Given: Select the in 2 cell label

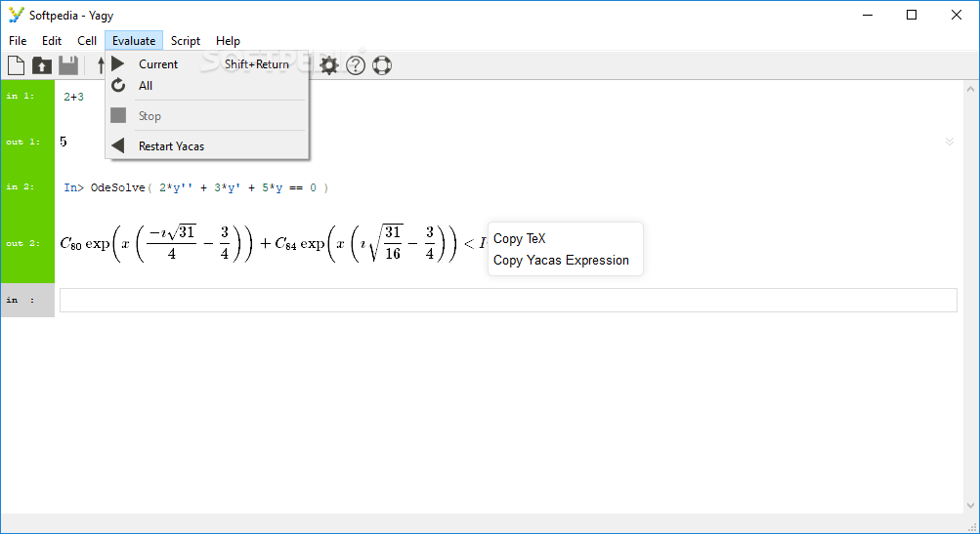Looking at the screenshot, I should coord(20,186).
